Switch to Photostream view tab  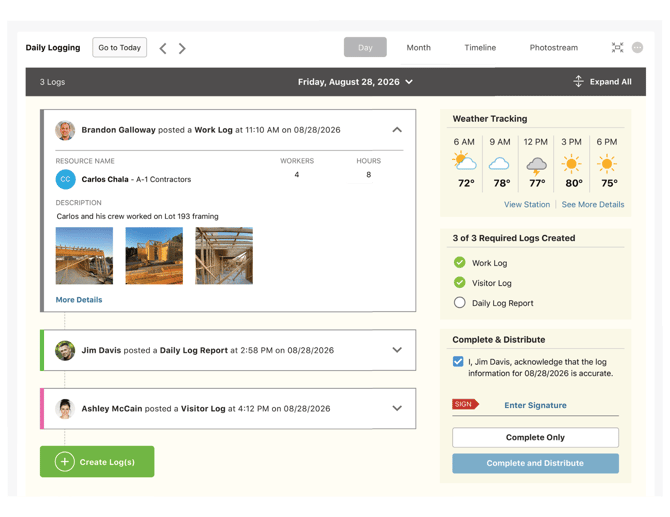[x=553, y=47]
